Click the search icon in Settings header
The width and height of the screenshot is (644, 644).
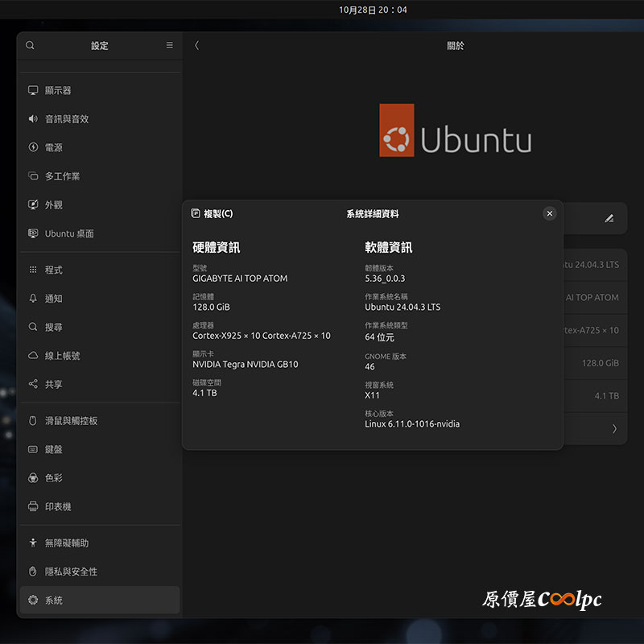[x=30, y=46]
